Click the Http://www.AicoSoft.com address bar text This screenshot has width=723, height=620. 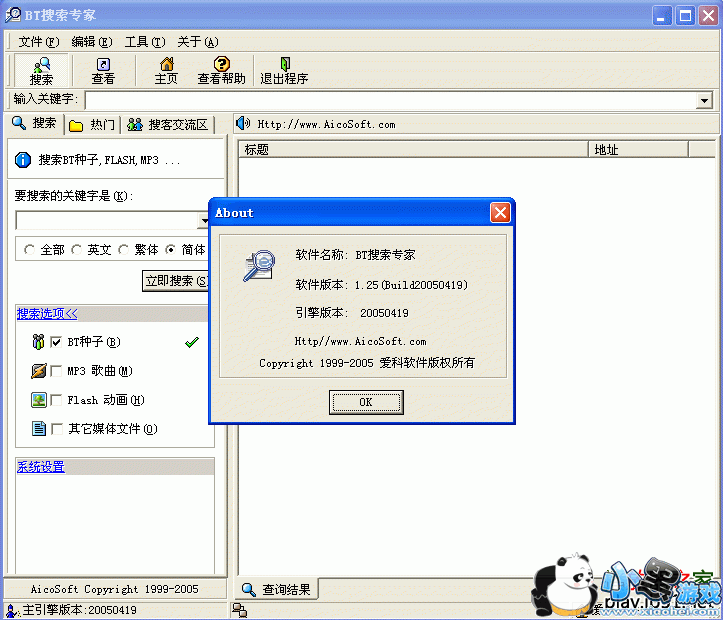pyautogui.click(x=326, y=124)
